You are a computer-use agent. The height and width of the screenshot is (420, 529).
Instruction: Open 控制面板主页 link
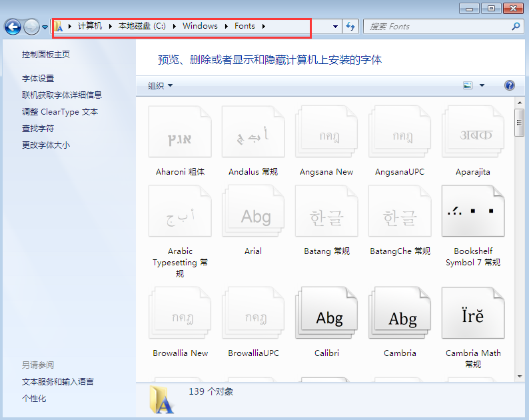coord(46,55)
